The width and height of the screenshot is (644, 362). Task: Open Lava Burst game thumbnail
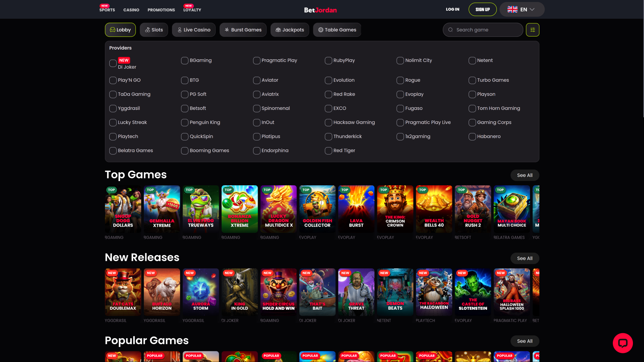coord(356,209)
